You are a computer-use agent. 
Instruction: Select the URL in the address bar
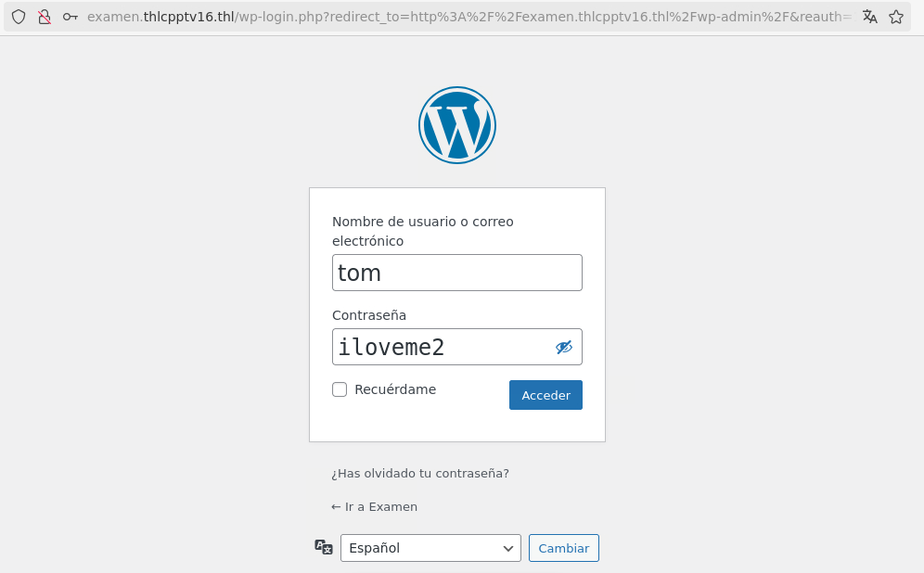[x=469, y=17]
